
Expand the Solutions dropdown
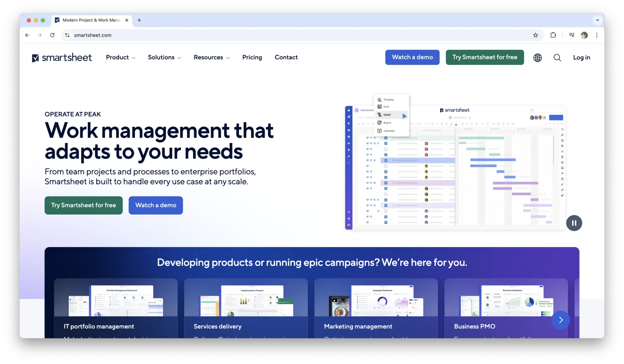pos(164,57)
